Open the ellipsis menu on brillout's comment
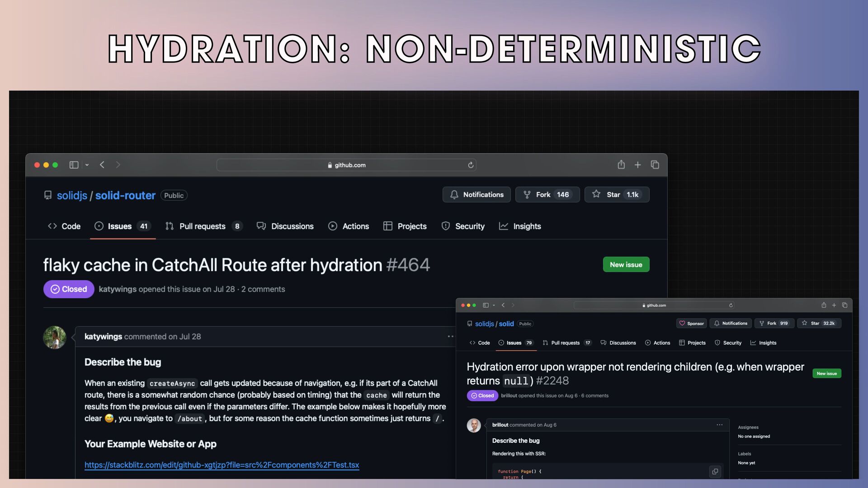 (719, 425)
